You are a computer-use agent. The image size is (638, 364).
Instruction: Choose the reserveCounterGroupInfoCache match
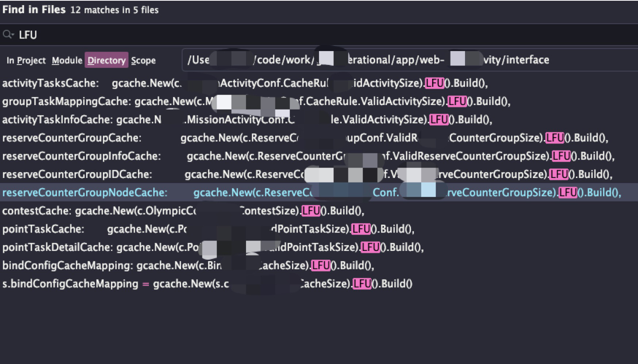219,156
